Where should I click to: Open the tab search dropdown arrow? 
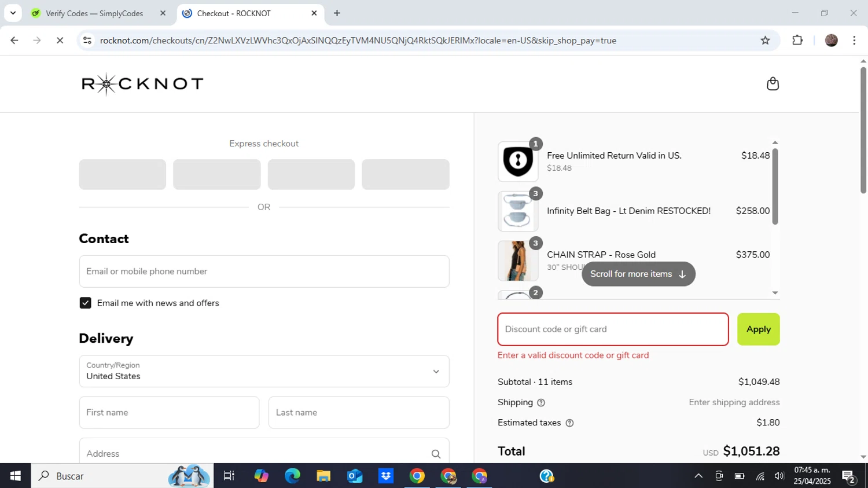tap(13, 13)
